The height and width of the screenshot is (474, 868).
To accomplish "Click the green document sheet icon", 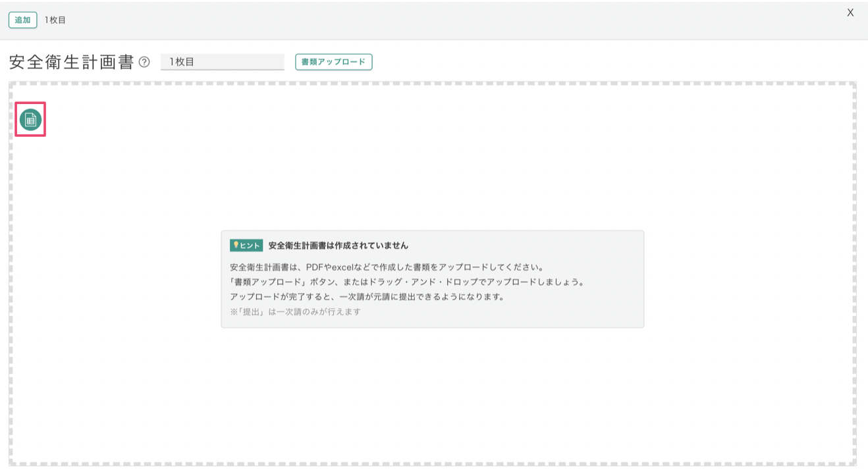I will click(30, 119).
